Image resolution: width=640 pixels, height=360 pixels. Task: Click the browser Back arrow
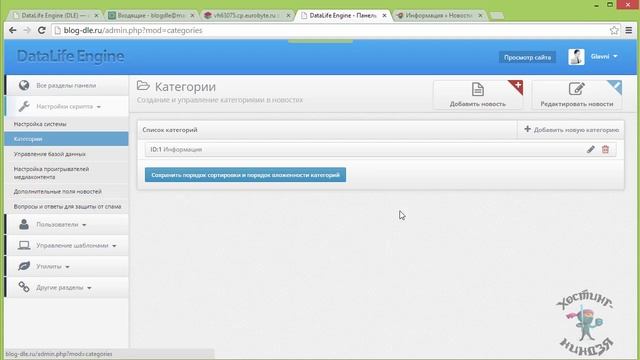[x=13, y=30]
